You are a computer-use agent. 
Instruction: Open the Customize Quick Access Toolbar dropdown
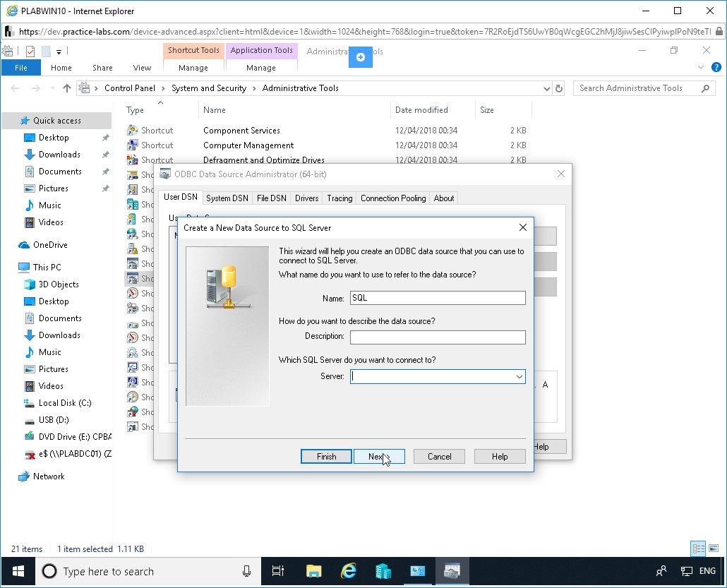coord(59,52)
